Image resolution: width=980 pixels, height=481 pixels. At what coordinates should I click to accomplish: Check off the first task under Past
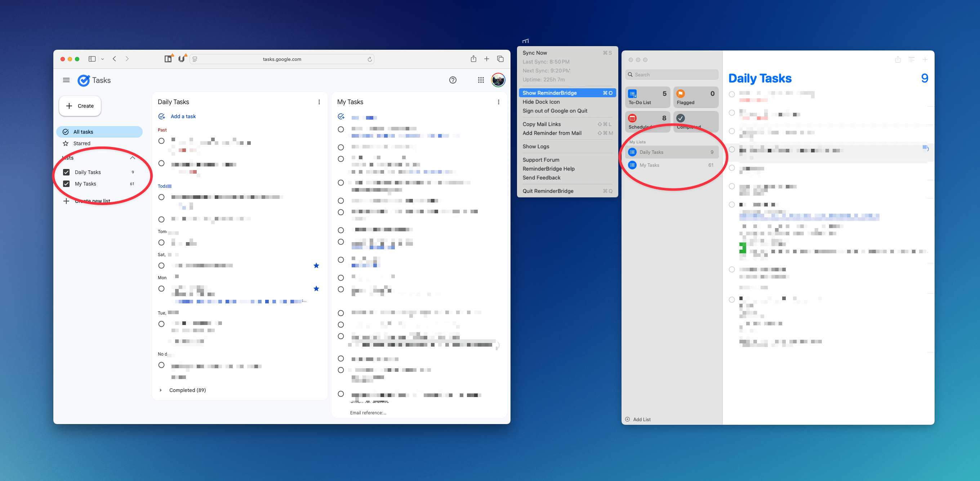pyautogui.click(x=161, y=141)
